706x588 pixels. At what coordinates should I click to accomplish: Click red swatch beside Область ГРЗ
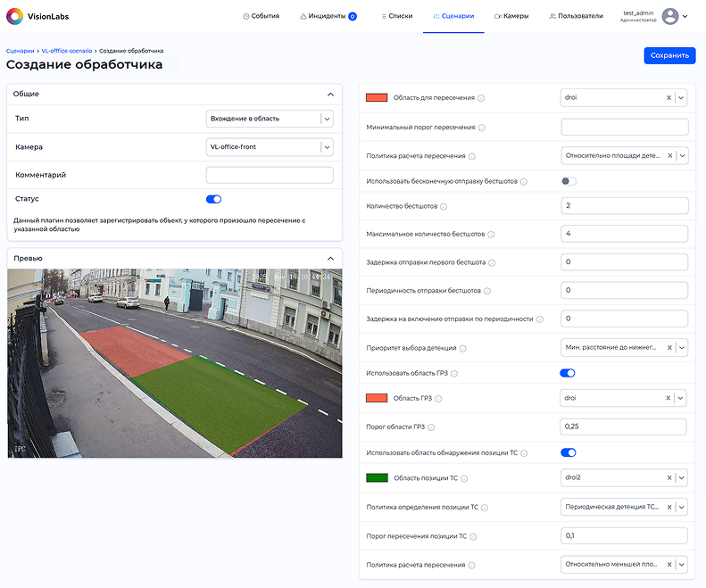(377, 398)
